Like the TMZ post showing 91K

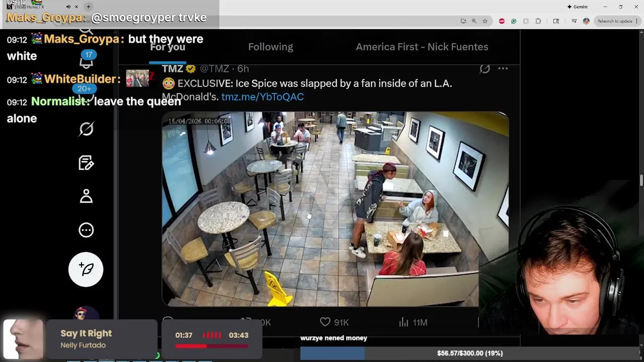[x=334, y=322]
